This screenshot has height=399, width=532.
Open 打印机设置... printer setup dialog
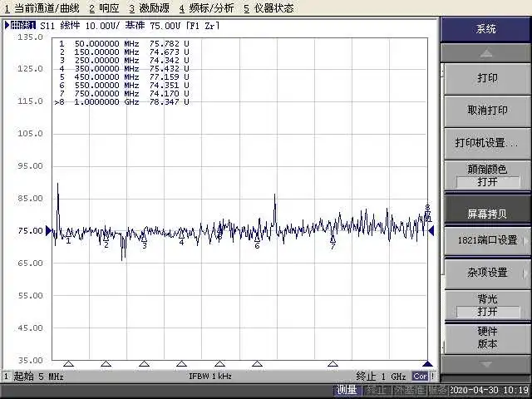487,143
